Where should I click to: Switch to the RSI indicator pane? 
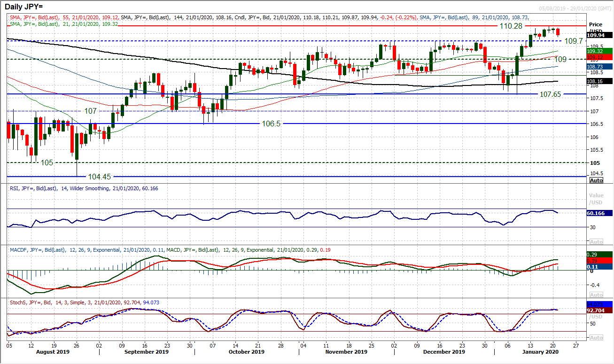[x=305, y=214]
